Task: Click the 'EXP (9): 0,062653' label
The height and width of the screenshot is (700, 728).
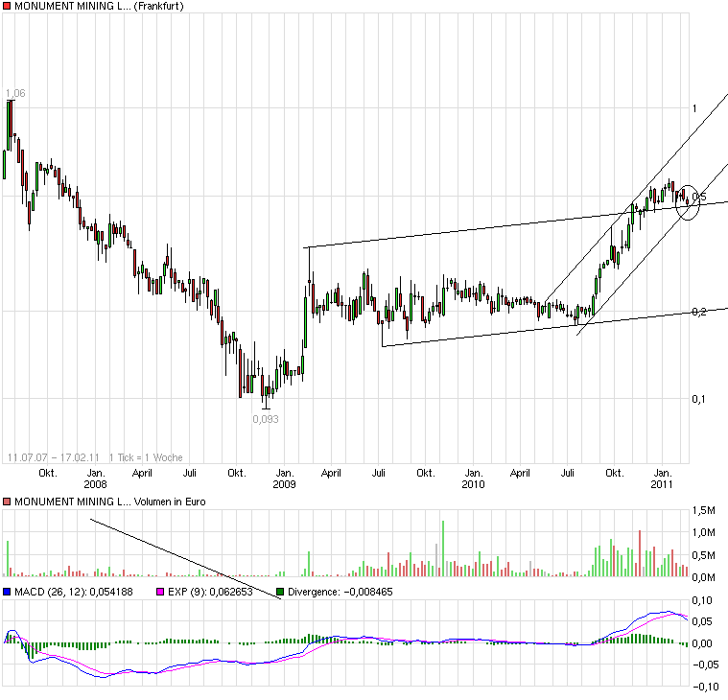Action: click(x=210, y=592)
